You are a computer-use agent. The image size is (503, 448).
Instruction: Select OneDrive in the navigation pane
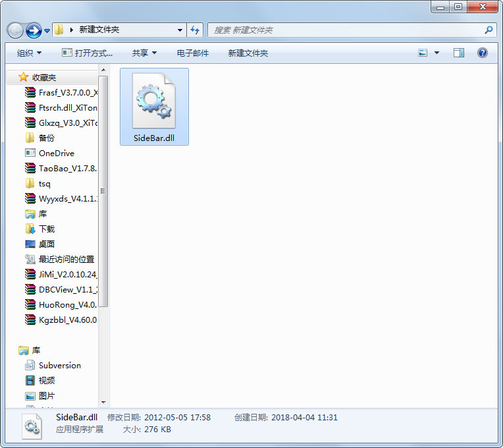click(49, 153)
